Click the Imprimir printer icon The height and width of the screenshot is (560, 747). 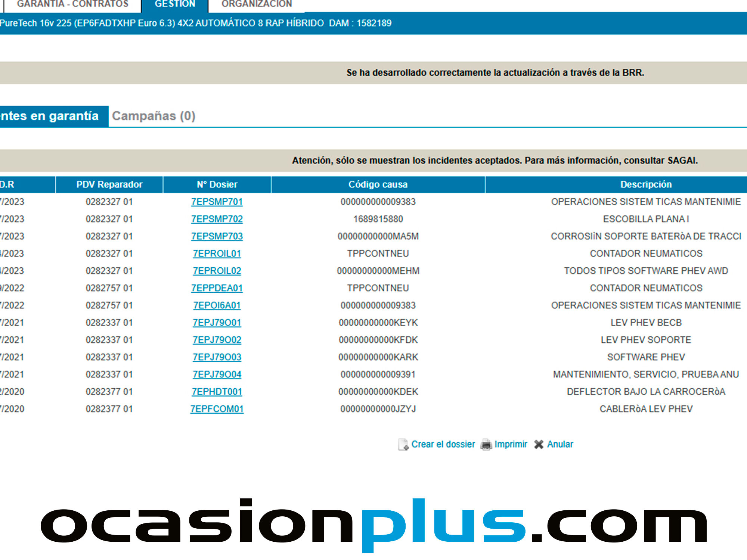[x=486, y=444]
